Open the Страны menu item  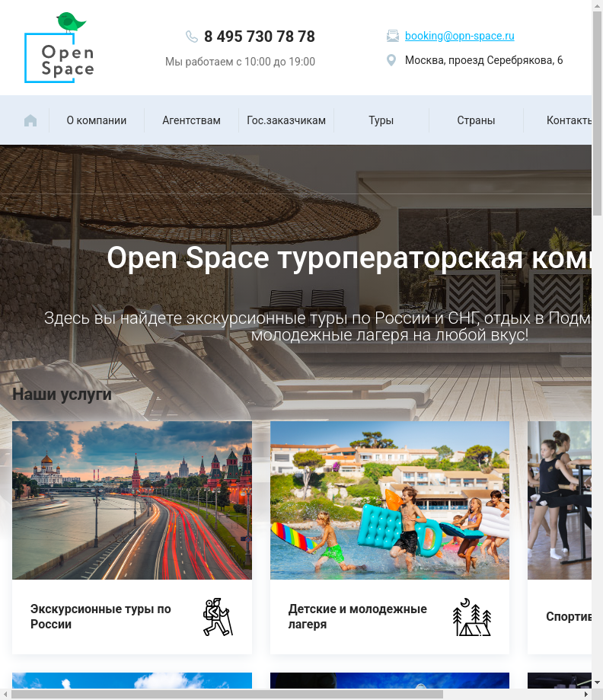click(x=476, y=120)
